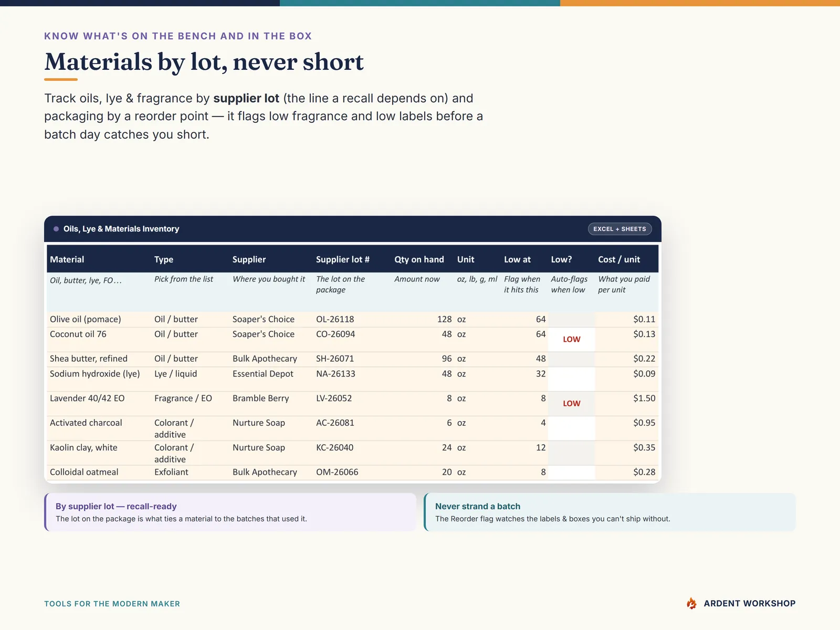The width and height of the screenshot is (840, 630).
Task: Select the Low at column header
Action: 517,259
